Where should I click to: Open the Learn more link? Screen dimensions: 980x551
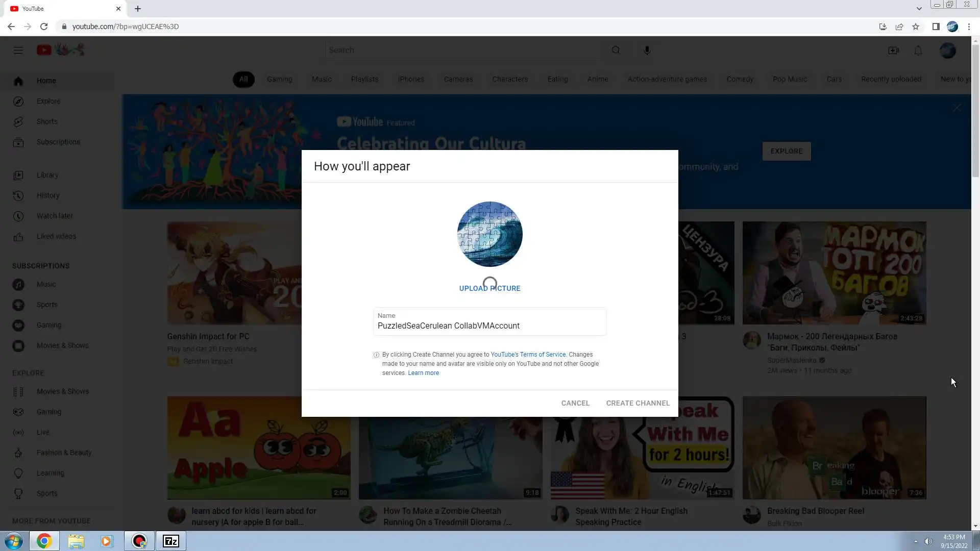(423, 373)
